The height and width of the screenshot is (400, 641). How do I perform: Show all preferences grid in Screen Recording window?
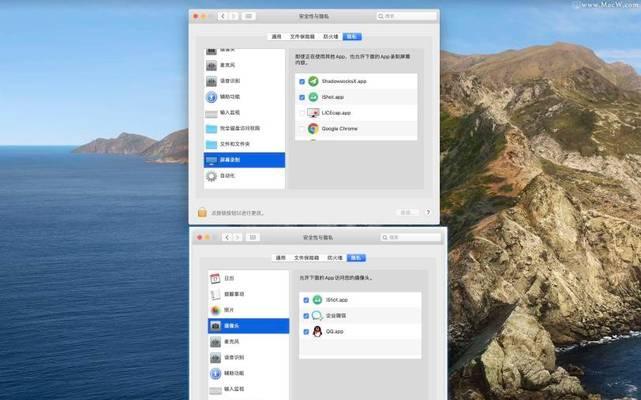[249, 16]
